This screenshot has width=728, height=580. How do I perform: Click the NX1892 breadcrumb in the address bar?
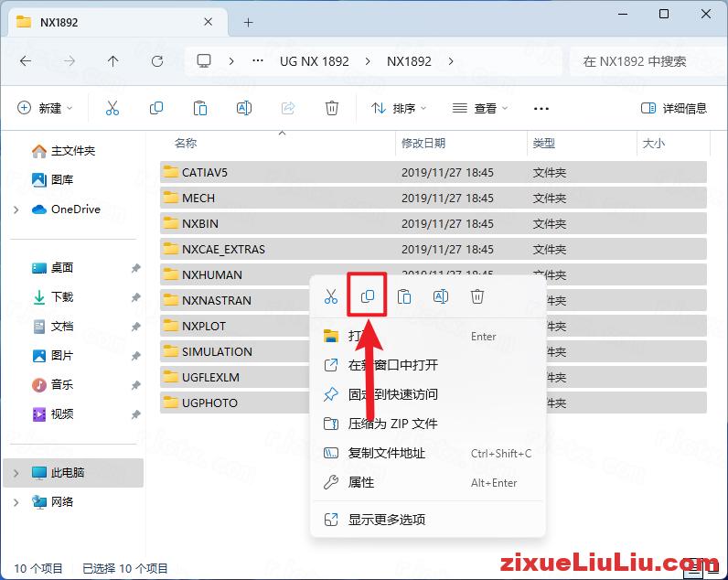[409, 60]
